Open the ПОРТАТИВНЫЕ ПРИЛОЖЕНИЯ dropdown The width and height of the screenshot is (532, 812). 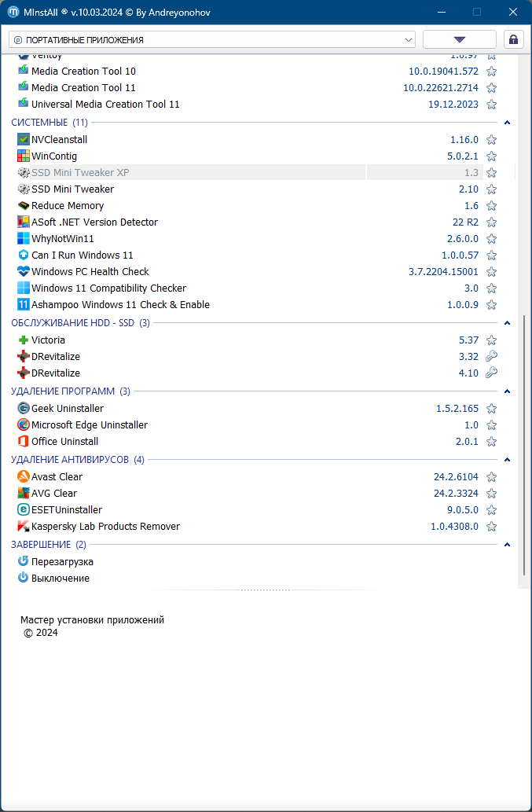click(x=212, y=39)
